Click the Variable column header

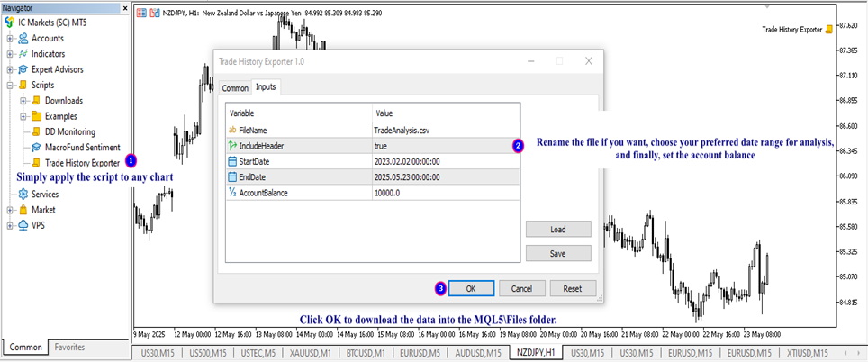coord(299,113)
